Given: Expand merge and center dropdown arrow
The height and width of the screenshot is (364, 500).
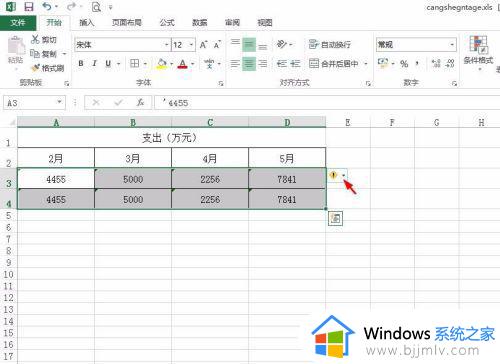Looking at the screenshot, I should tap(366, 63).
